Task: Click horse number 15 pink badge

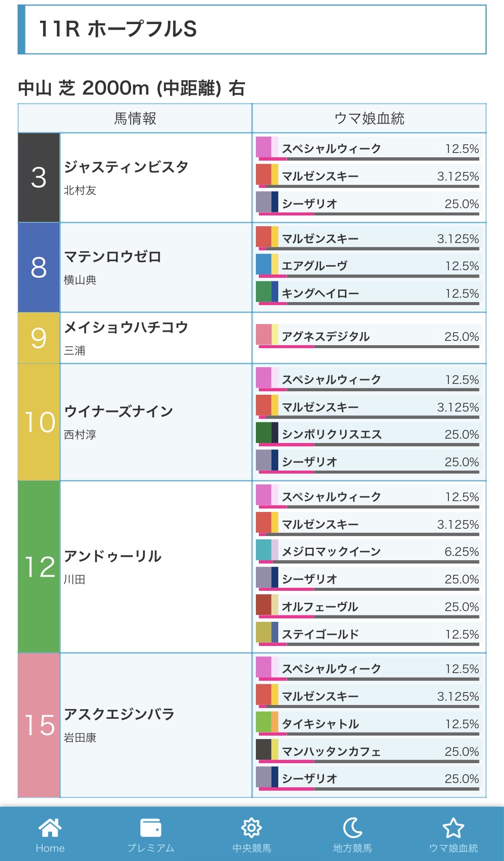Action: point(39,725)
